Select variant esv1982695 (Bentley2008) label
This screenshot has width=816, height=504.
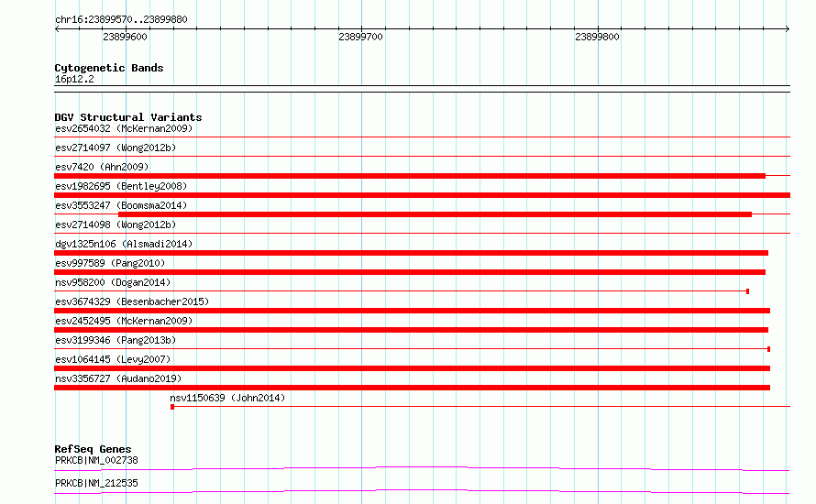click(121, 186)
